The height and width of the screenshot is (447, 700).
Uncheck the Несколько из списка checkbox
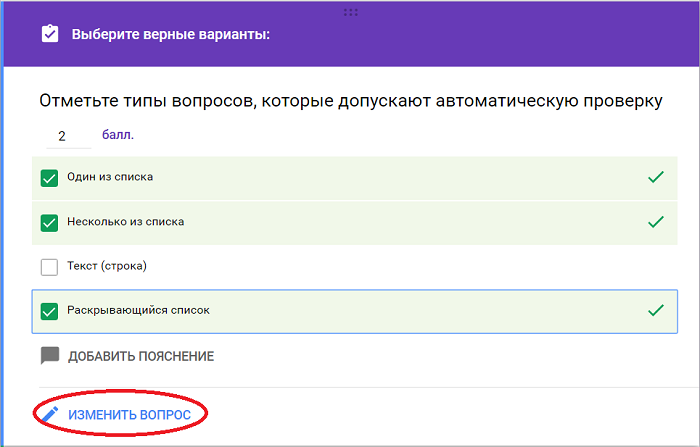coord(49,223)
